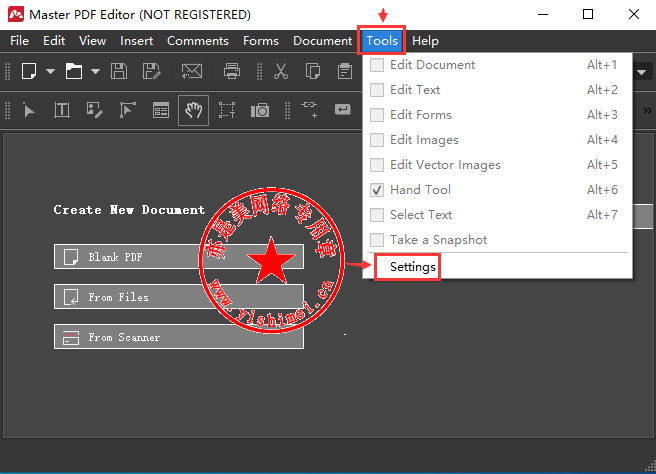Image resolution: width=656 pixels, height=474 pixels.
Task: Click the Cut scissors icon
Action: pyautogui.click(x=281, y=71)
